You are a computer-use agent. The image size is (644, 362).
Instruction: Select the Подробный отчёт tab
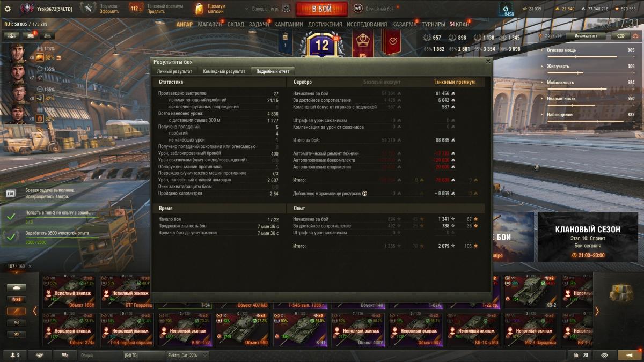(273, 71)
